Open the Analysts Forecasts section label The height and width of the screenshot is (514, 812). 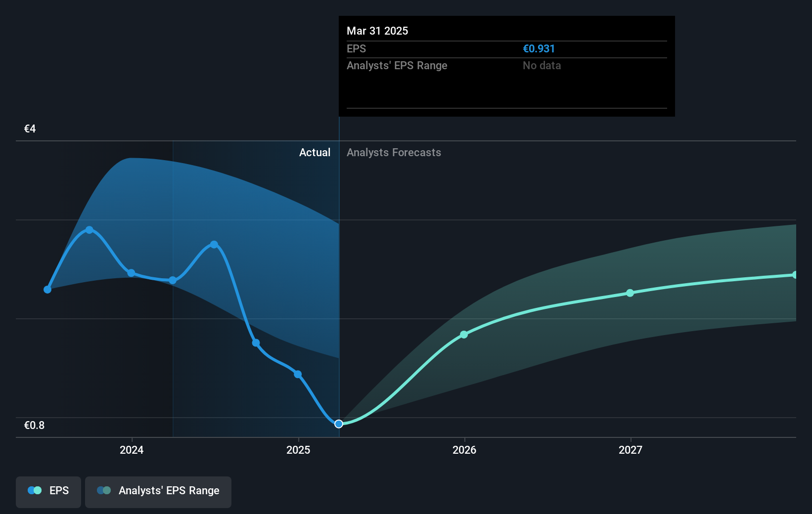tap(393, 153)
